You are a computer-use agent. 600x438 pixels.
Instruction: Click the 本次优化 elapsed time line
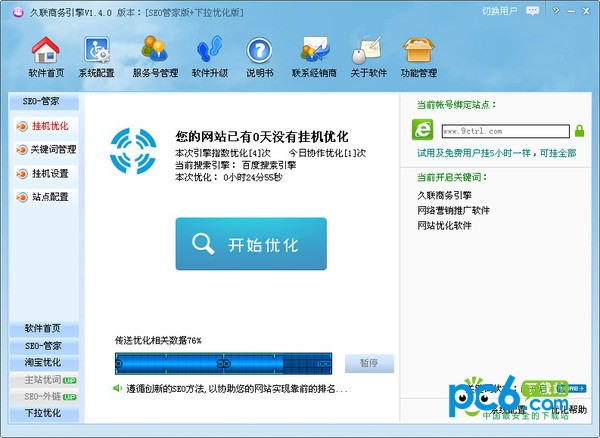pyautogui.click(x=228, y=177)
